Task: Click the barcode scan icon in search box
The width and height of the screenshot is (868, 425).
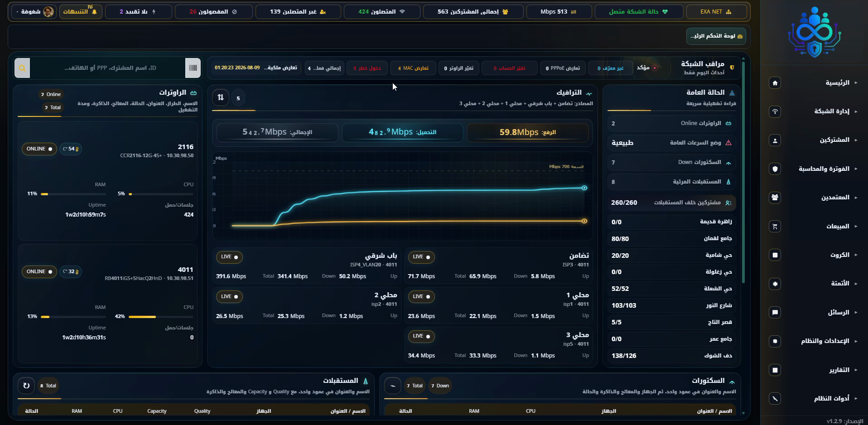Action: (193, 68)
